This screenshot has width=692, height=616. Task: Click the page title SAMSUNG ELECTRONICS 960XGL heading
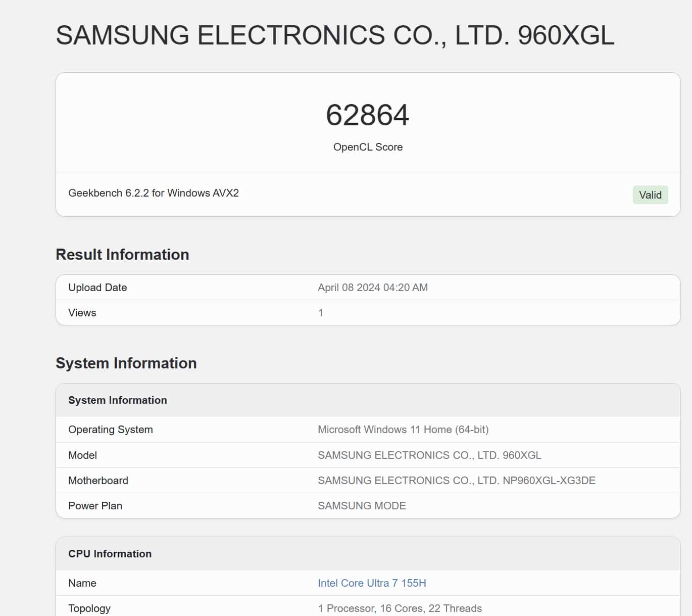[x=335, y=35]
